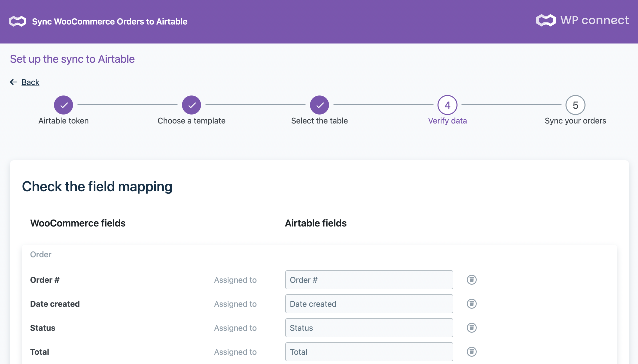Click Assigned to text in the Total row
Image resolution: width=638 pixels, height=364 pixels.
click(x=235, y=352)
